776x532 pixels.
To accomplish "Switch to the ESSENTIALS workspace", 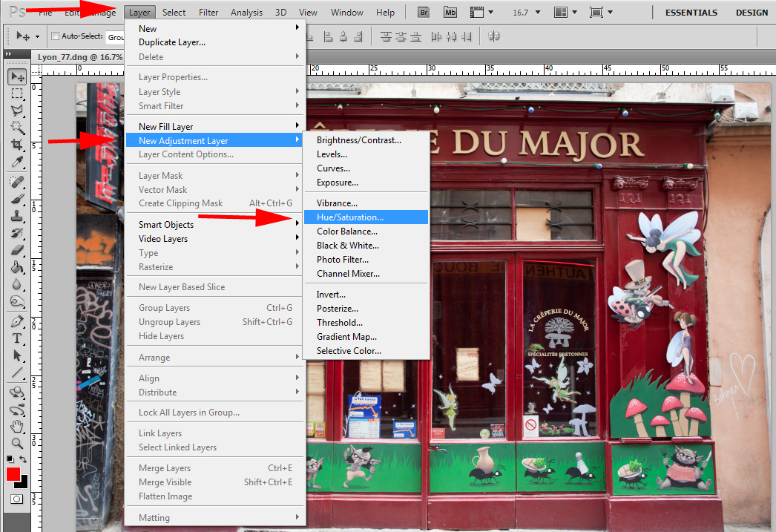I will point(691,13).
